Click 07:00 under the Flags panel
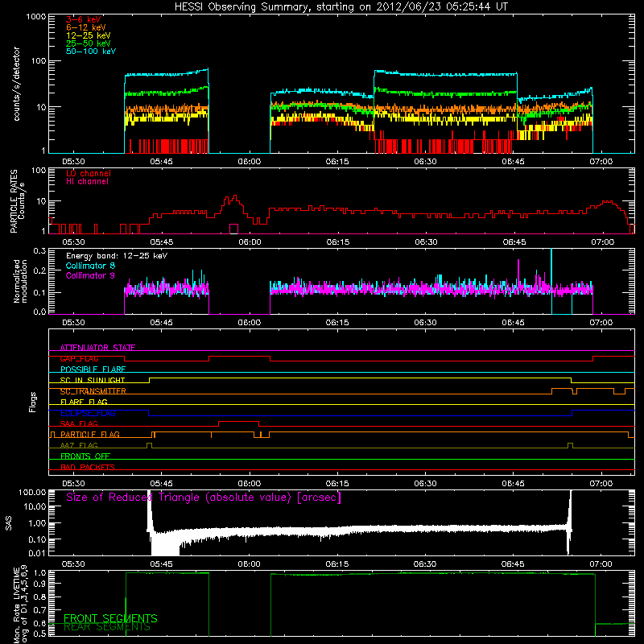644x644 pixels. (601, 484)
